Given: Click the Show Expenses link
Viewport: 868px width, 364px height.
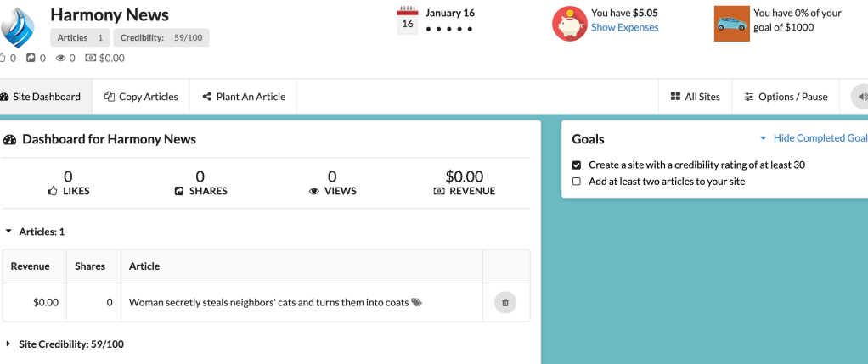Looking at the screenshot, I should point(624,27).
